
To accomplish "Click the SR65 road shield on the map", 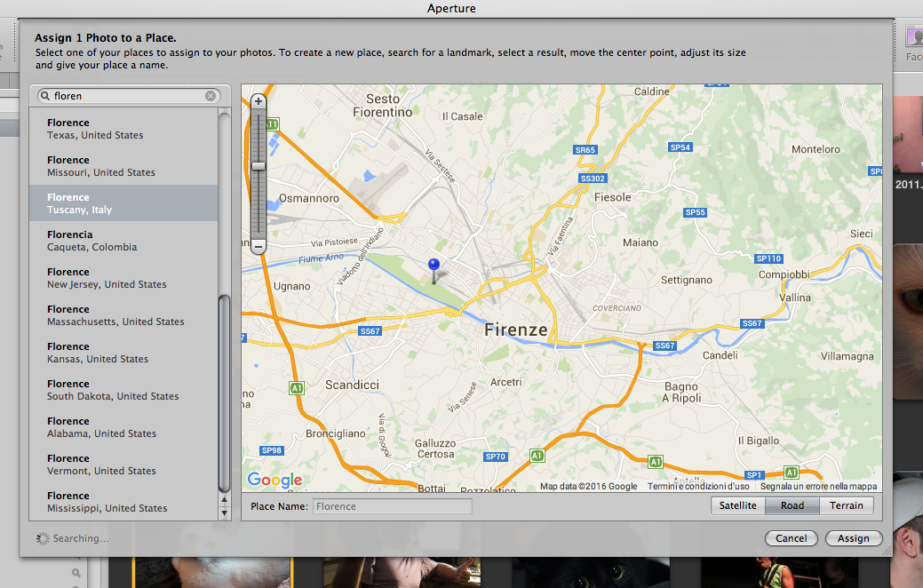I will (585, 150).
